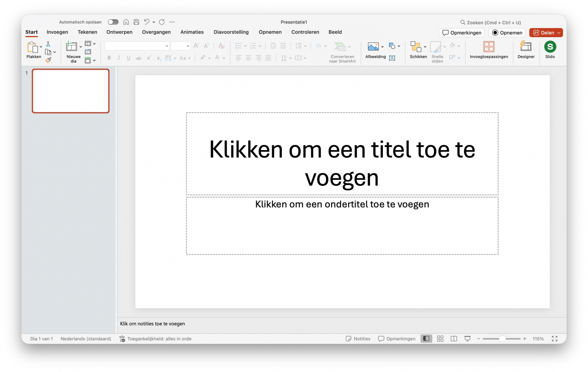This screenshot has height=372, width=588.
Task: Click the center text alignment icon
Action: (248, 58)
